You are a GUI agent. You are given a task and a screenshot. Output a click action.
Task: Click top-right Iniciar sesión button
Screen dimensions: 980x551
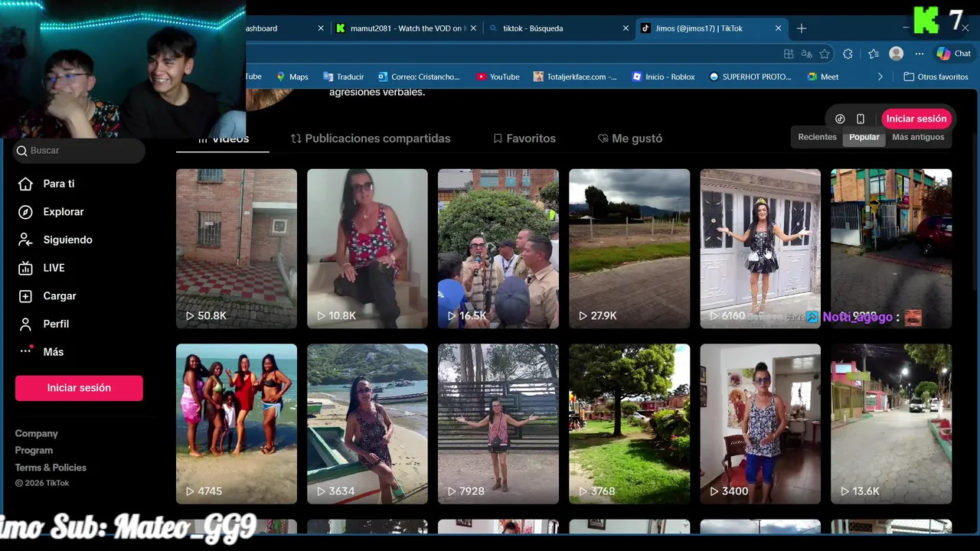(916, 119)
